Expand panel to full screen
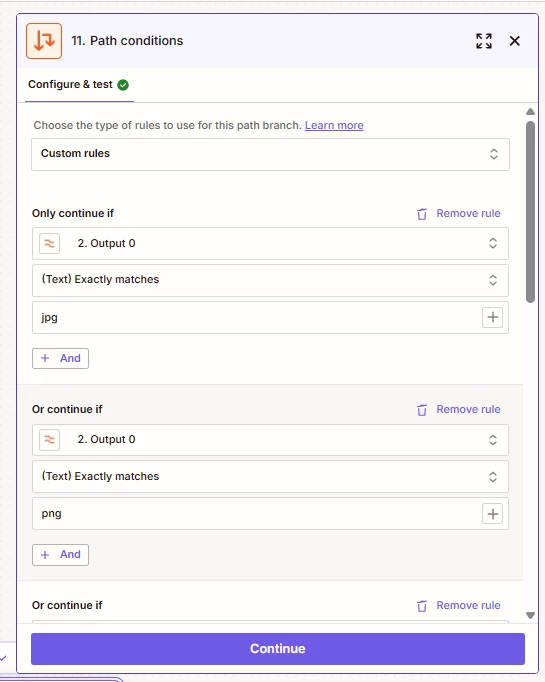Screen dimensions: 545x682 [x=484, y=41]
